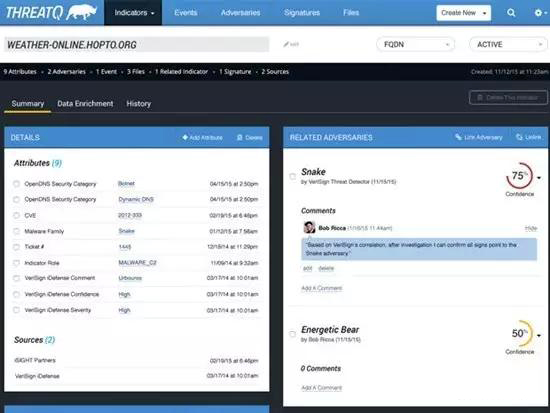This screenshot has width=550, height=413.
Task: Jump to 2 Adversaries in summary bar
Action: click(66, 72)
